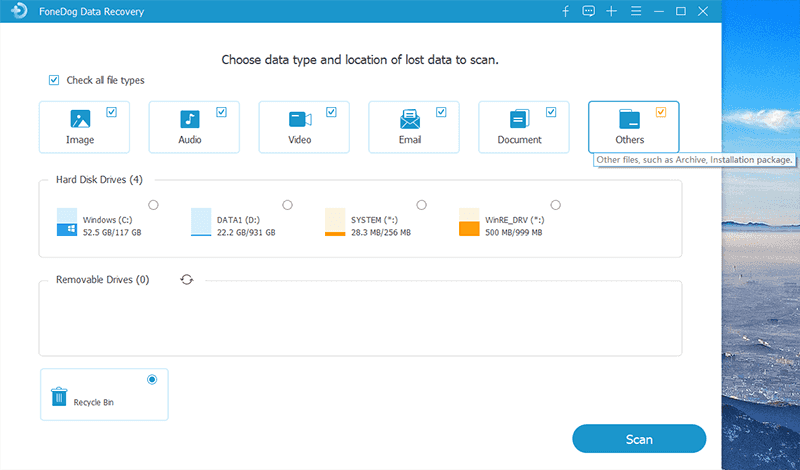Viewport: 800px width, 470px height.
Task: Click the 28.3 MB/256 MB capacity text
Action: (381, 232)
